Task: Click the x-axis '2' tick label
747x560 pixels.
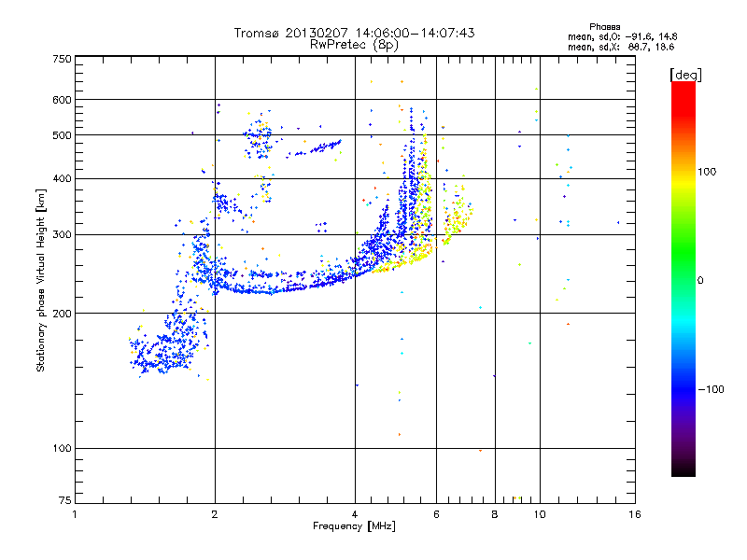Action: (215, 514)
